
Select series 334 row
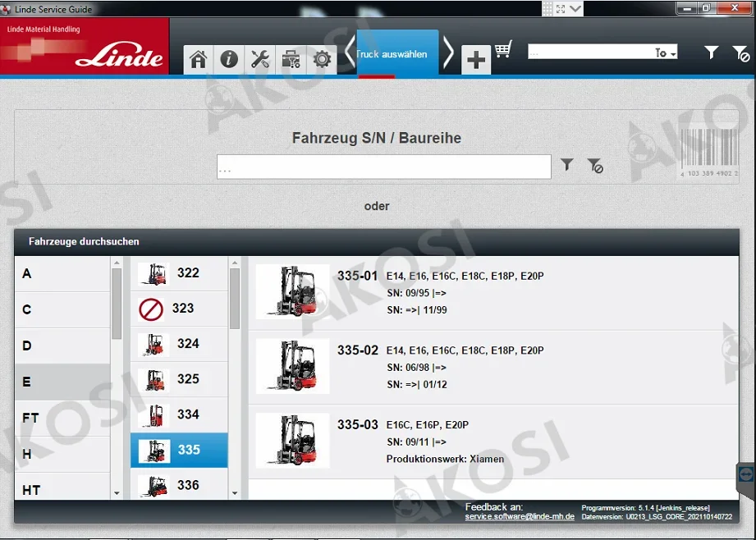[x=179, y=414]
